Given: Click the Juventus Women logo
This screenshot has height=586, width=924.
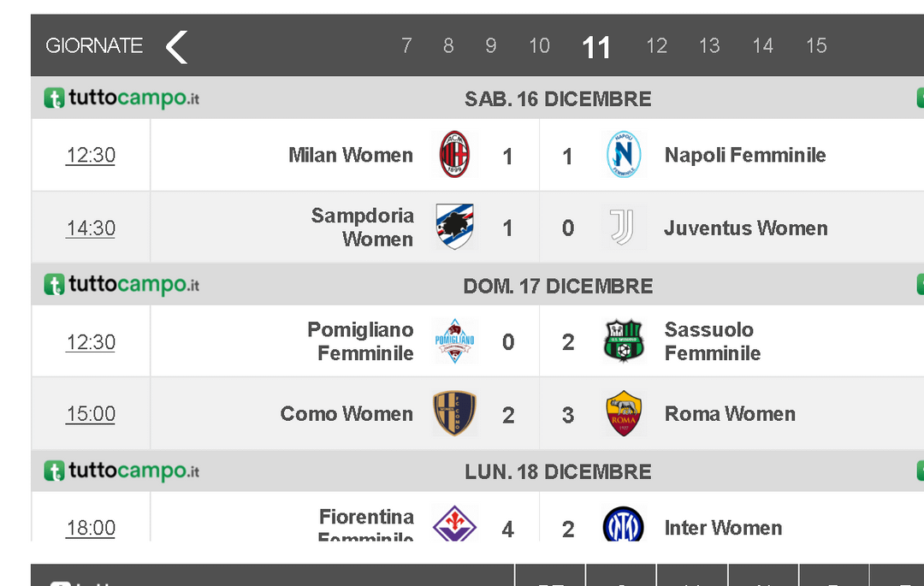Looking at the screenshot, I should tap(623, 228).
